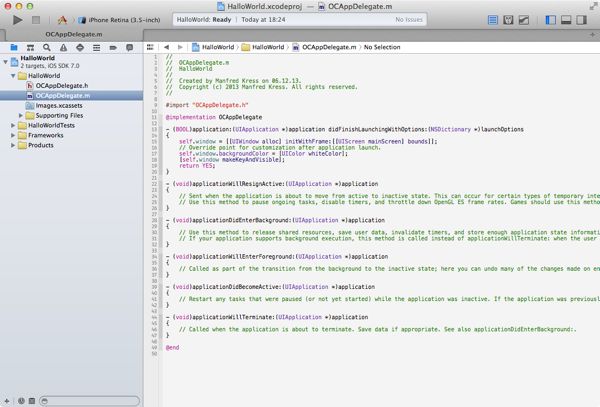Click OCAppDelegate.m in the jump bar

click(324, 47)
